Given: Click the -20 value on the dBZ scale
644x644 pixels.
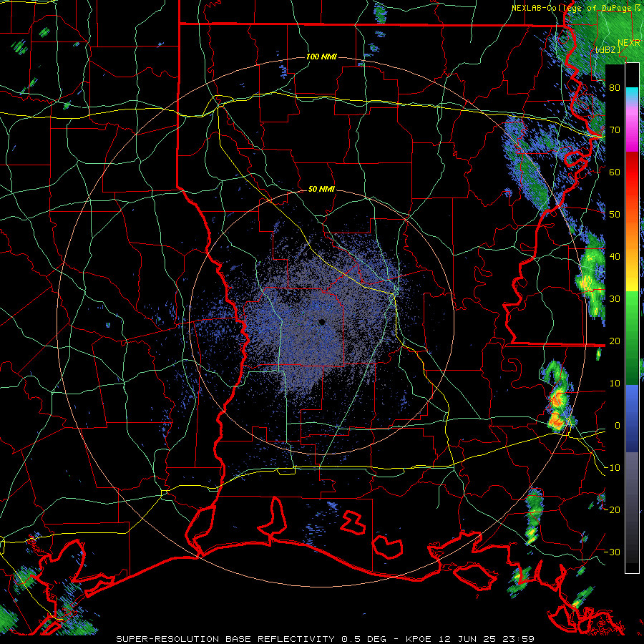Looking at the screenshot, I should click(612, 510).
